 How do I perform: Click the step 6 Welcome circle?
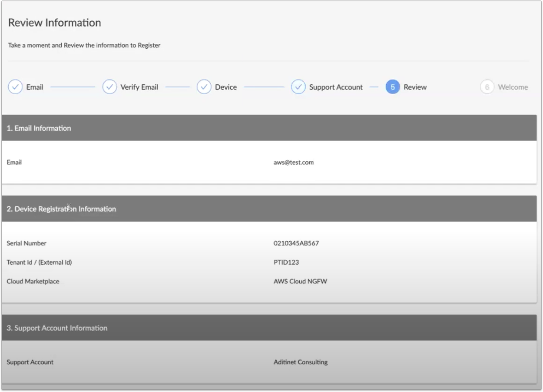[487, 87]
